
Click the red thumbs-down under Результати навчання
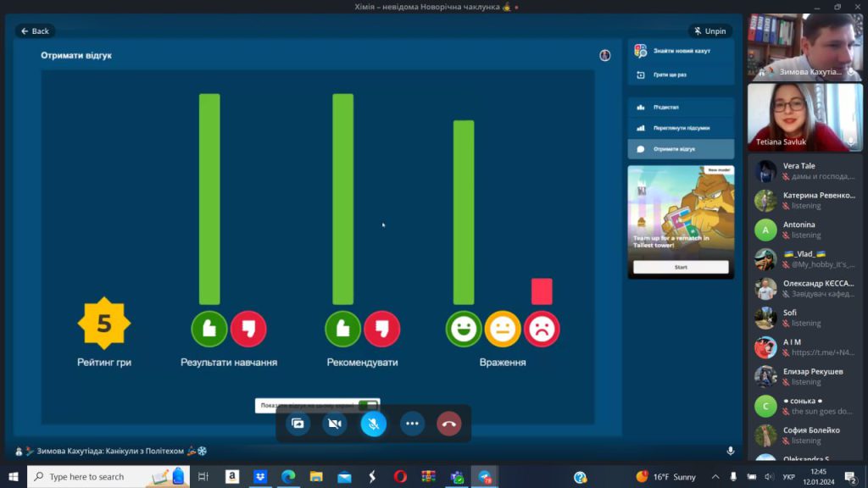point(248,330)
